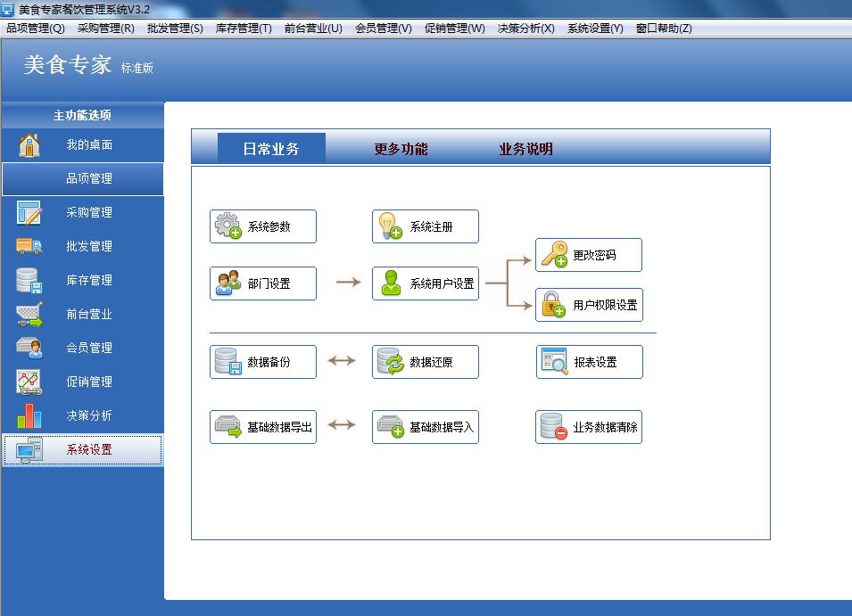Screen dimensions: 852x616
Task: Open 报表设置 report settings
Action: point(589,361)
